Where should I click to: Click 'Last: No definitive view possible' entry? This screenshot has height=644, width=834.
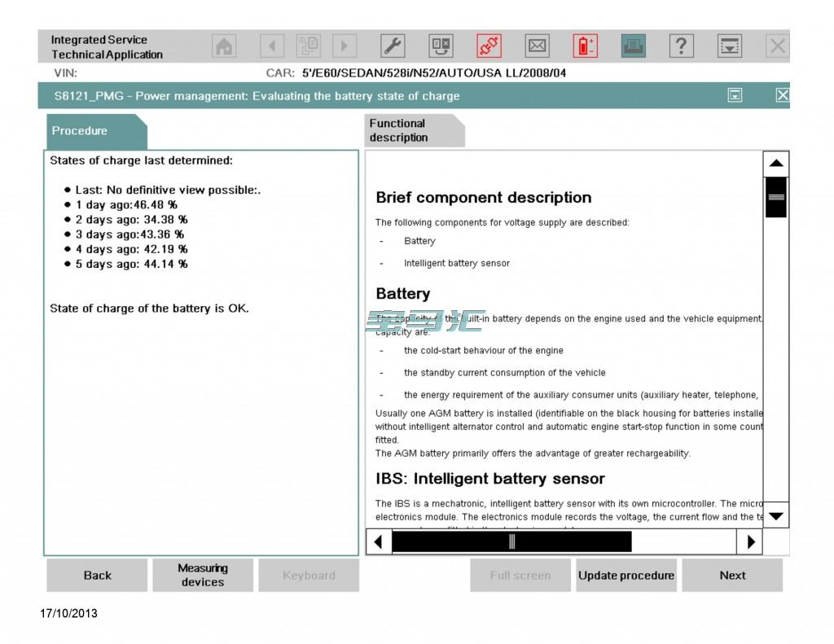click(x=168, y=190)
